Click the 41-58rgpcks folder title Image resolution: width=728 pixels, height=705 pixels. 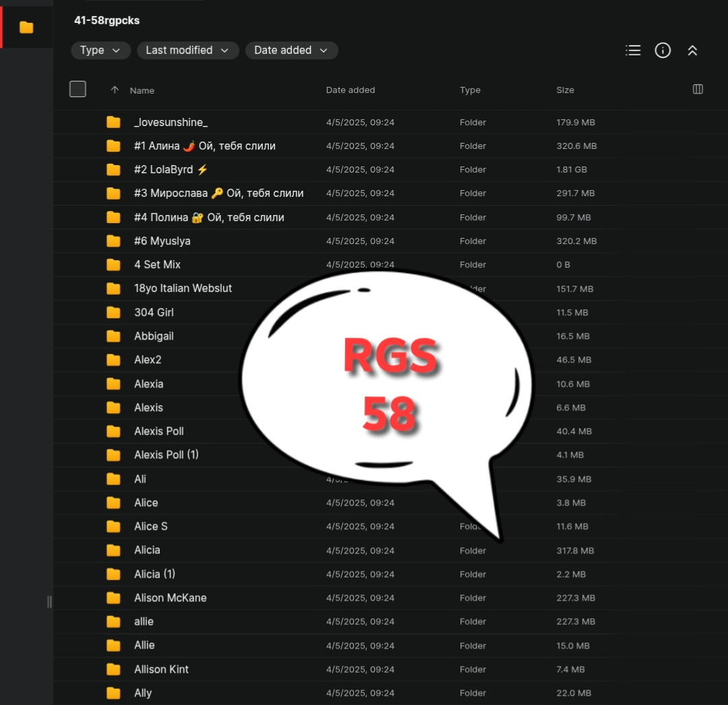(x=107, y=20)
